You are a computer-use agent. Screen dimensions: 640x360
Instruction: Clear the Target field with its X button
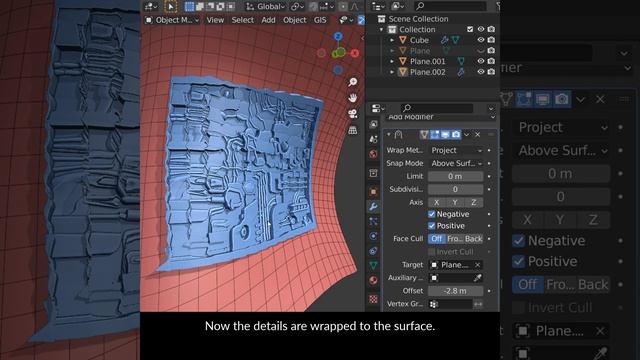[x=478, y=265]
